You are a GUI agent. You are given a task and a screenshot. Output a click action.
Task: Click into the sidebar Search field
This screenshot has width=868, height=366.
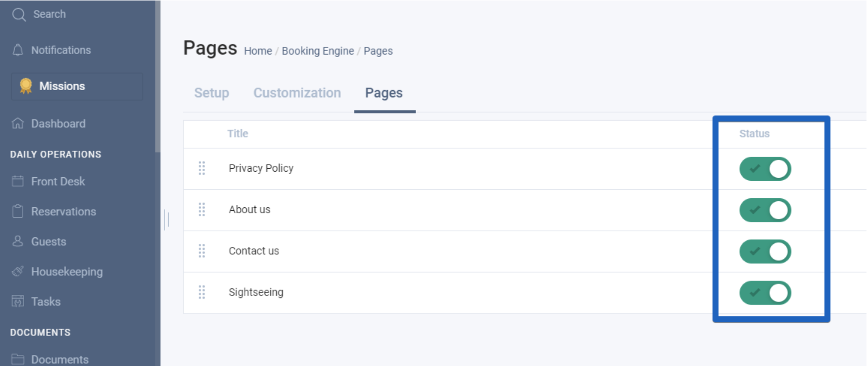[50, 14]
